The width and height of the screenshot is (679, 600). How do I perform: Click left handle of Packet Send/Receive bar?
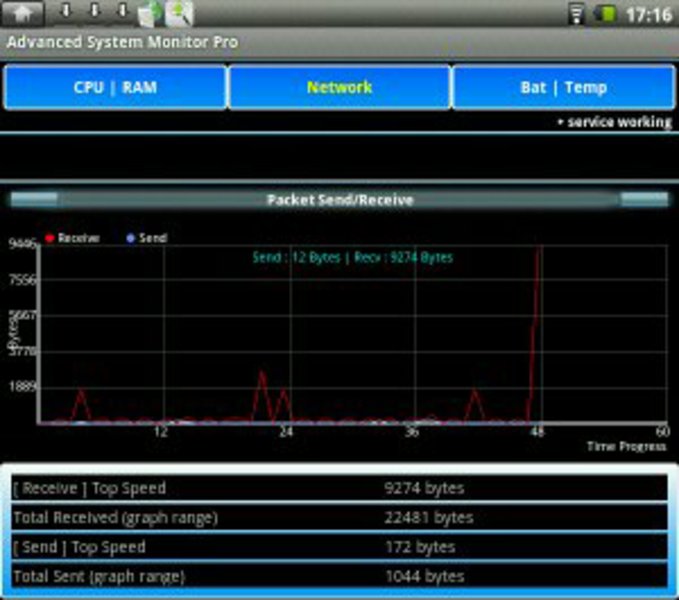(34, 199)
